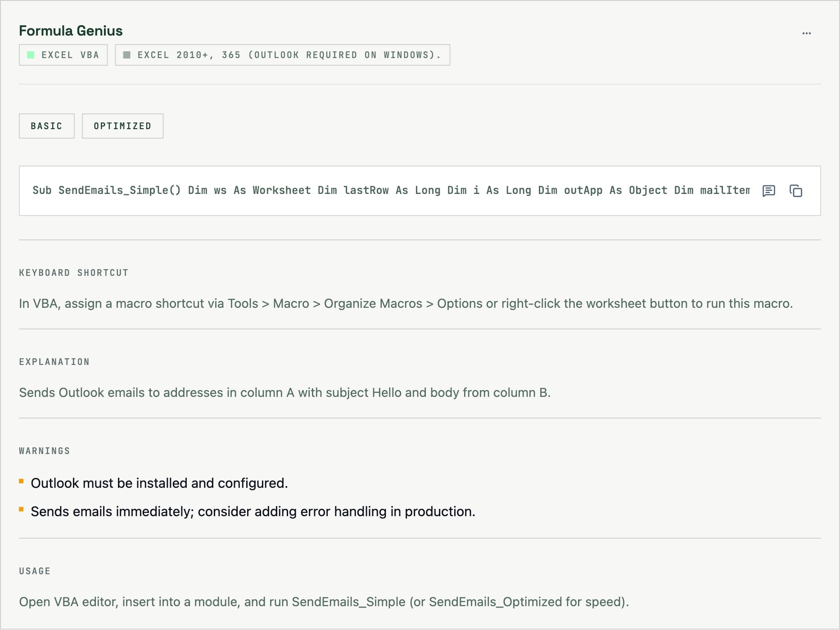Viewport: 840px width, 630px height.
Task: Click the Excel 2010+, 365 compatibility tag
Action: click(x=288, y=55)
